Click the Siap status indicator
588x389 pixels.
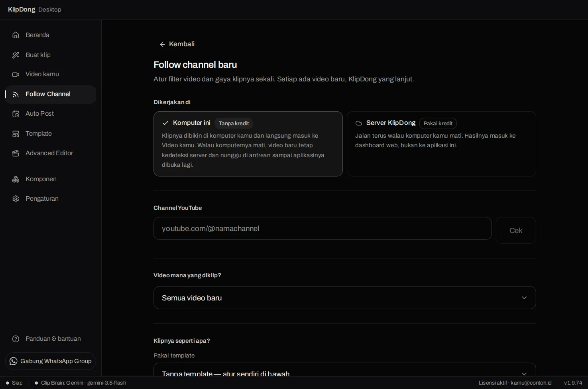14,383
